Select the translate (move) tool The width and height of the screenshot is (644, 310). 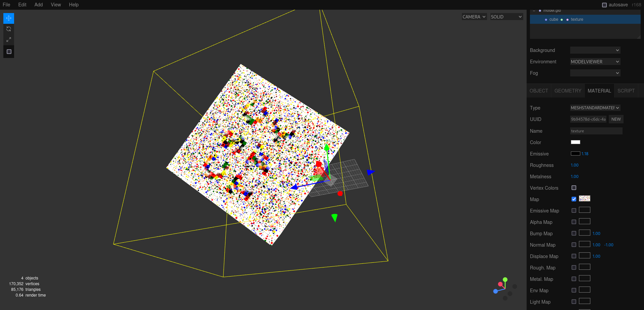(9, 18)
